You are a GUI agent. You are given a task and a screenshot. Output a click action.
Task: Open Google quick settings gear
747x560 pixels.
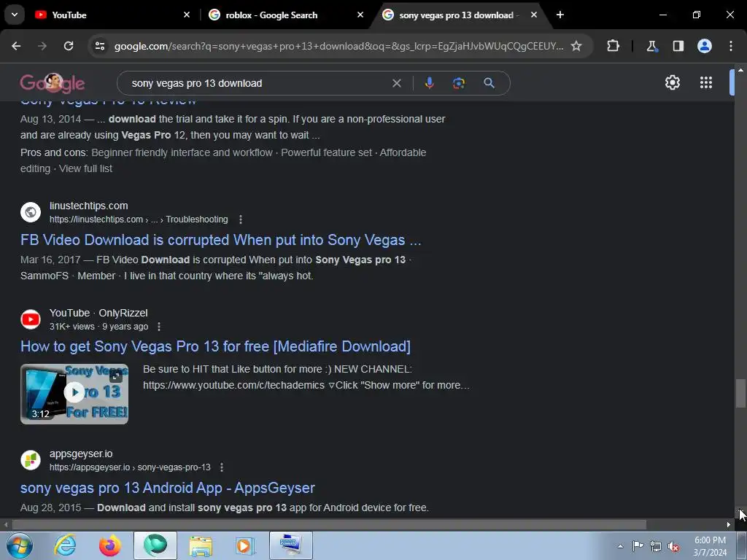click(672, 83)
